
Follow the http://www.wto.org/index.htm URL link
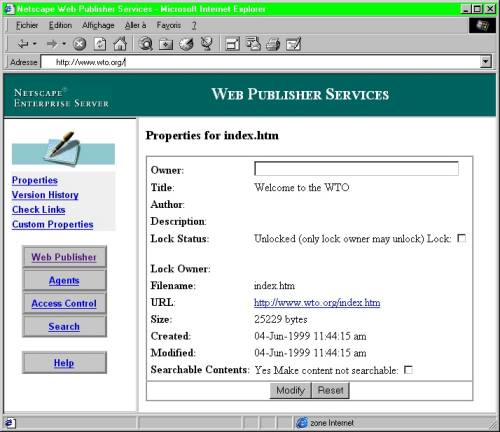coord(317,302)
